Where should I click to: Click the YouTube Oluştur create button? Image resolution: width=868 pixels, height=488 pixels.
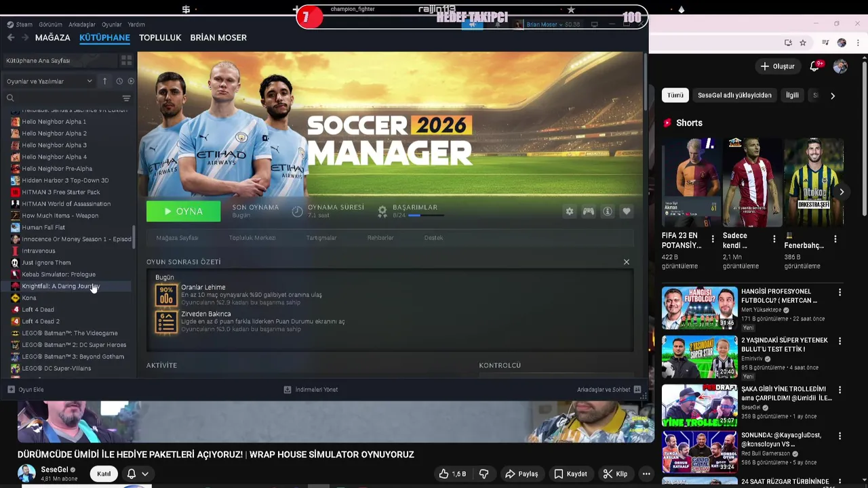tap(777, 66)
